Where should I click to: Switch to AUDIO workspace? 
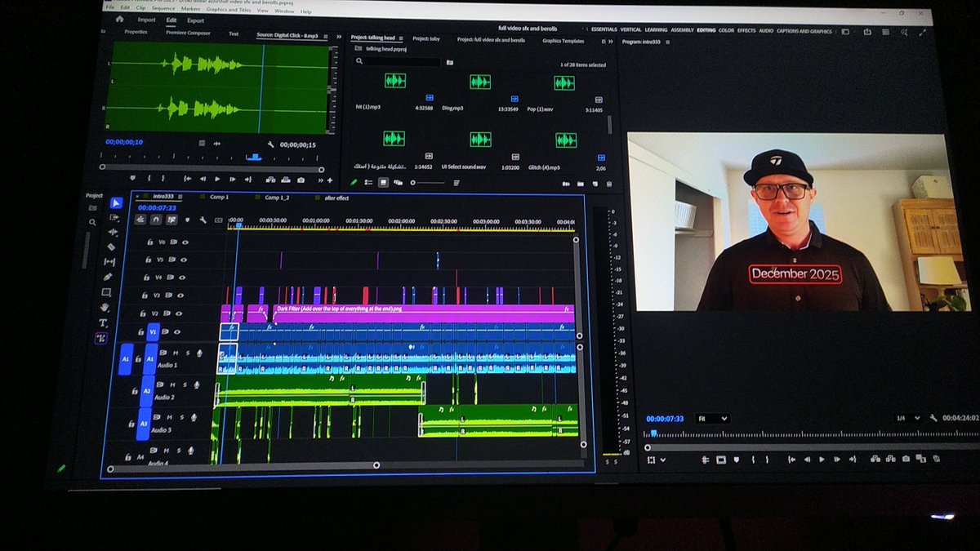click(766, 30)
